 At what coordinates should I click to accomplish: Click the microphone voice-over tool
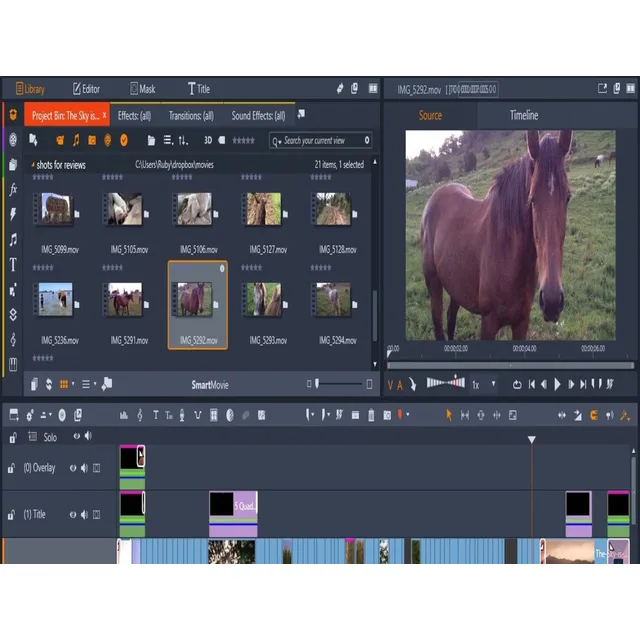(182, 416)
